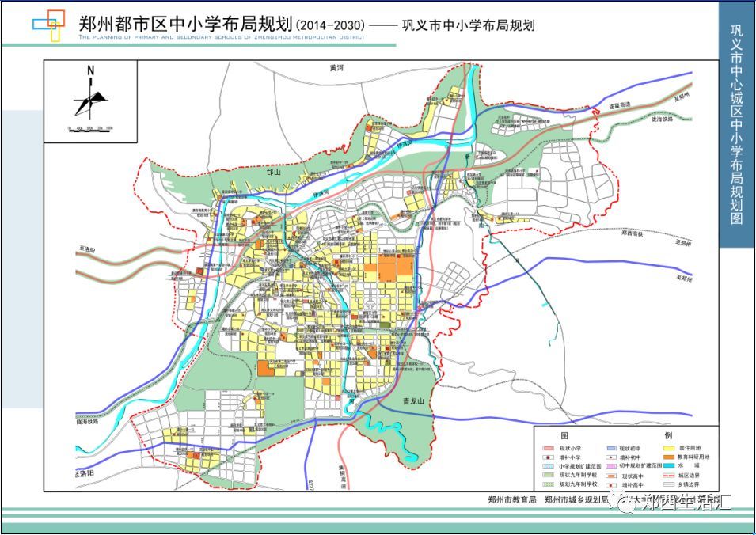The height and width of the screenshot is (535, 756).
Task: Click the 现状初中 legend symbol
Action: click(x=611, y=448)
